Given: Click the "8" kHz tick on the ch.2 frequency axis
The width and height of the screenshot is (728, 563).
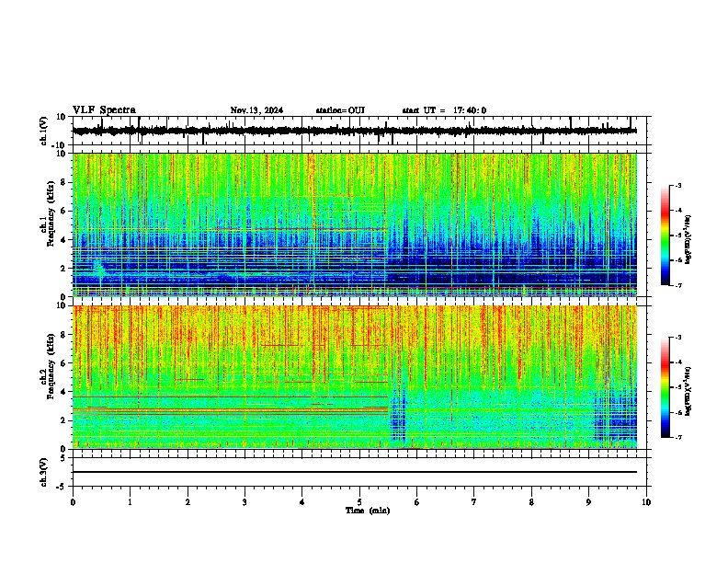Looking at the screenshot, I should point(64,335).
